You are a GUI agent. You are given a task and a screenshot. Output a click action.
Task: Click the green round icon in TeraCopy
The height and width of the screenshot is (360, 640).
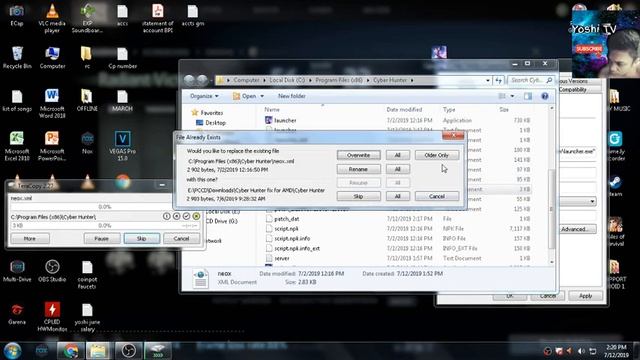[x=196, y=216]
